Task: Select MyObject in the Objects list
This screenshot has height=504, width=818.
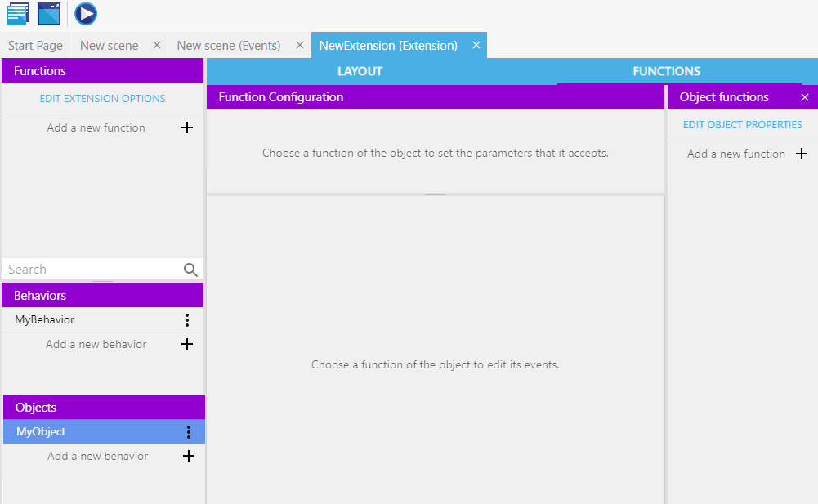Action: pyautogui.click(x=82, y=431)
